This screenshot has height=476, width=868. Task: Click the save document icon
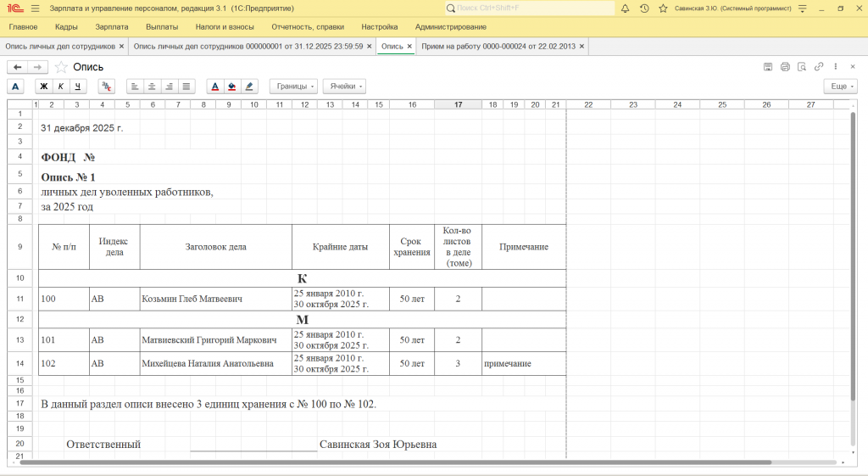point(768,67)
